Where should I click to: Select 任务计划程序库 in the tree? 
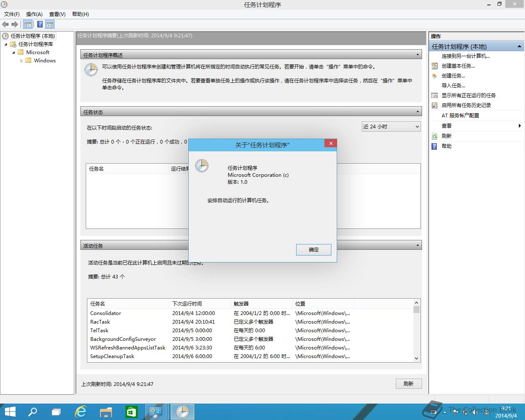(x=36, y=44)
